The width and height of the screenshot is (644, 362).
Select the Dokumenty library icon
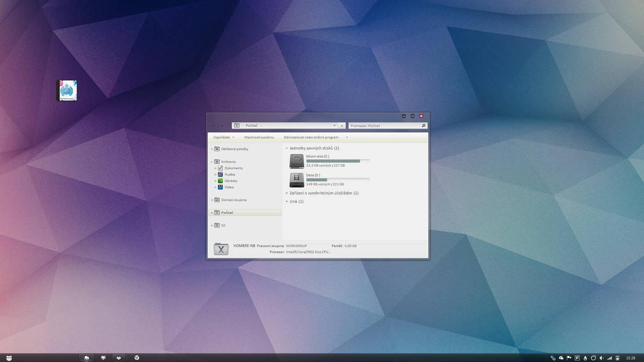[220, 168]
